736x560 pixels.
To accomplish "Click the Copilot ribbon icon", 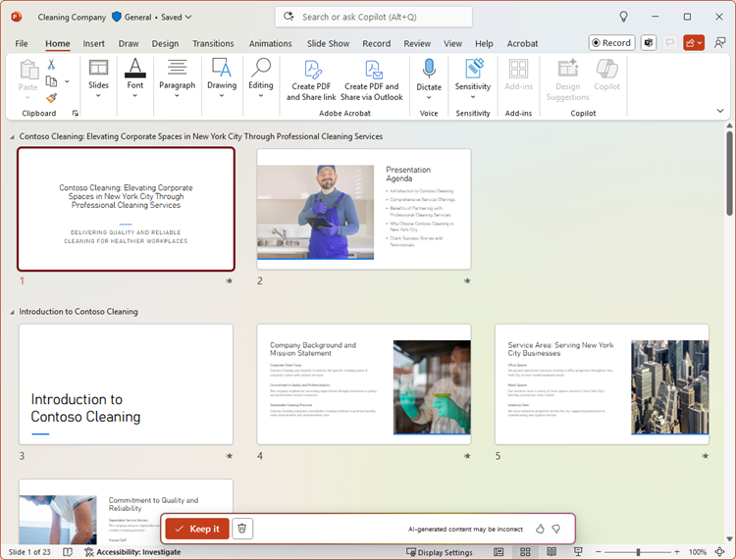I will point(606,69).
